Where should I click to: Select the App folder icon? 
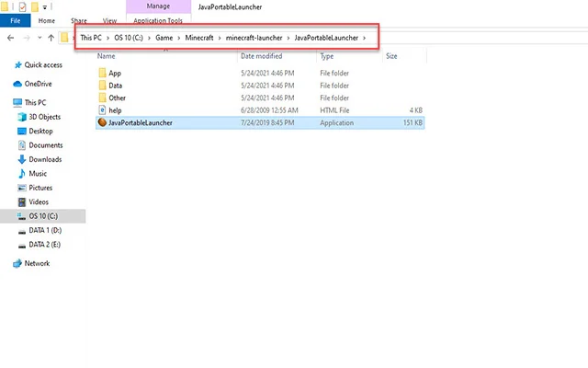(102, 73)
